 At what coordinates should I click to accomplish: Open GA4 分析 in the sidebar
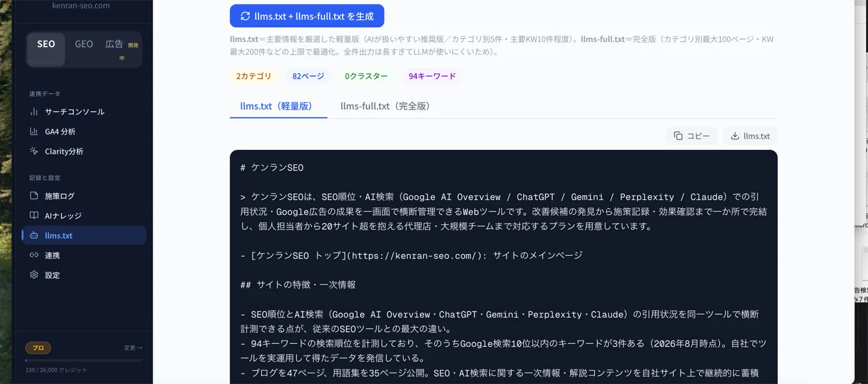coord(84,131)
